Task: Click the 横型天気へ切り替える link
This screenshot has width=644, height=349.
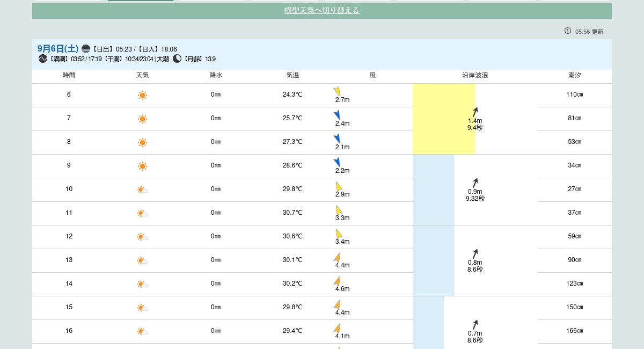Action: (x=321, y=11)
